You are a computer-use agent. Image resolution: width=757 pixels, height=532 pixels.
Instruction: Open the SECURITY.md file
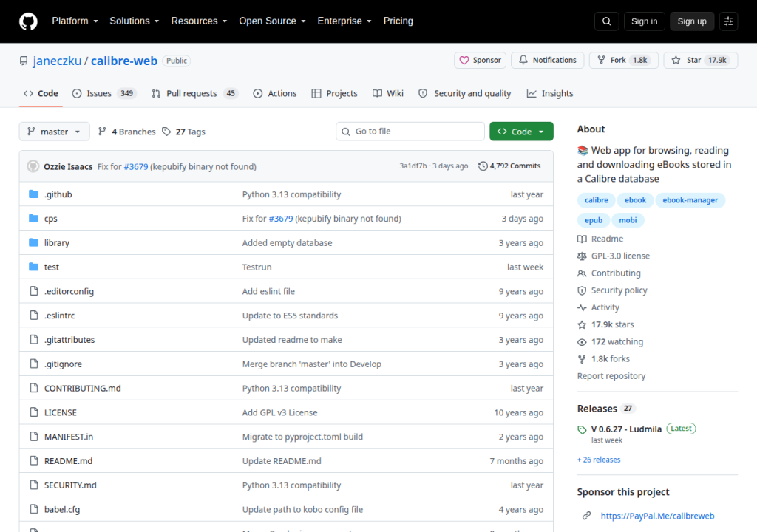[x=70, y=485]
